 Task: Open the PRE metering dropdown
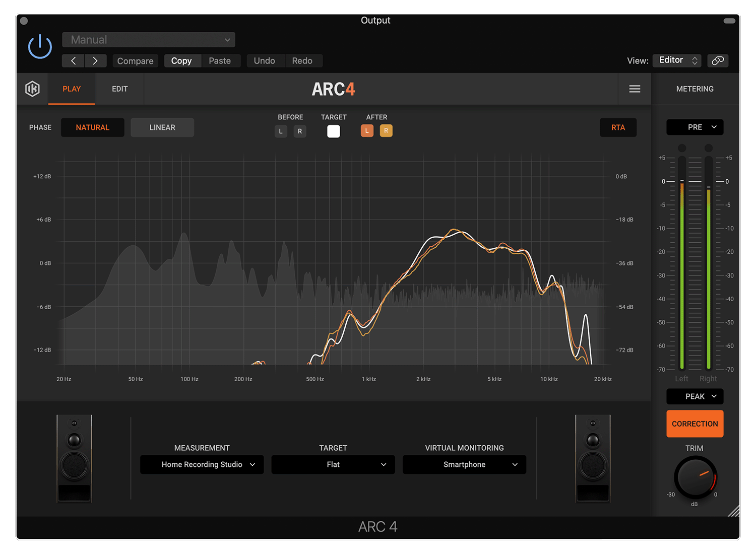(695, 127)
